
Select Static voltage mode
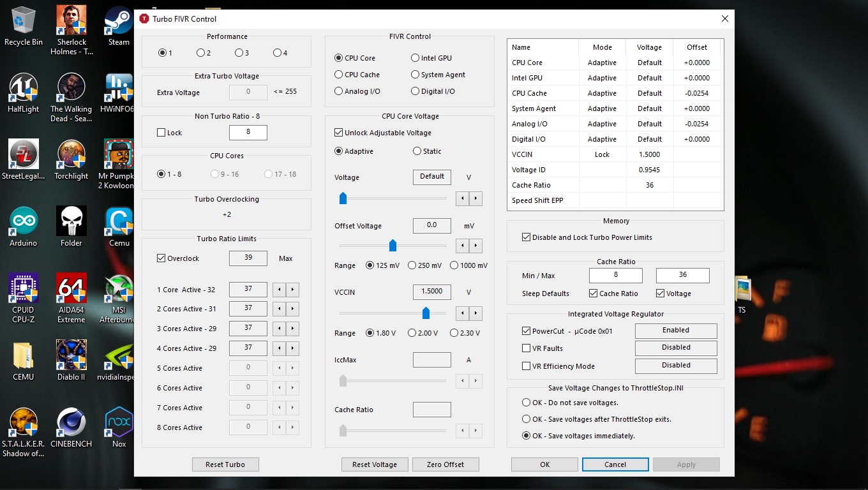(x=415, y=151)
